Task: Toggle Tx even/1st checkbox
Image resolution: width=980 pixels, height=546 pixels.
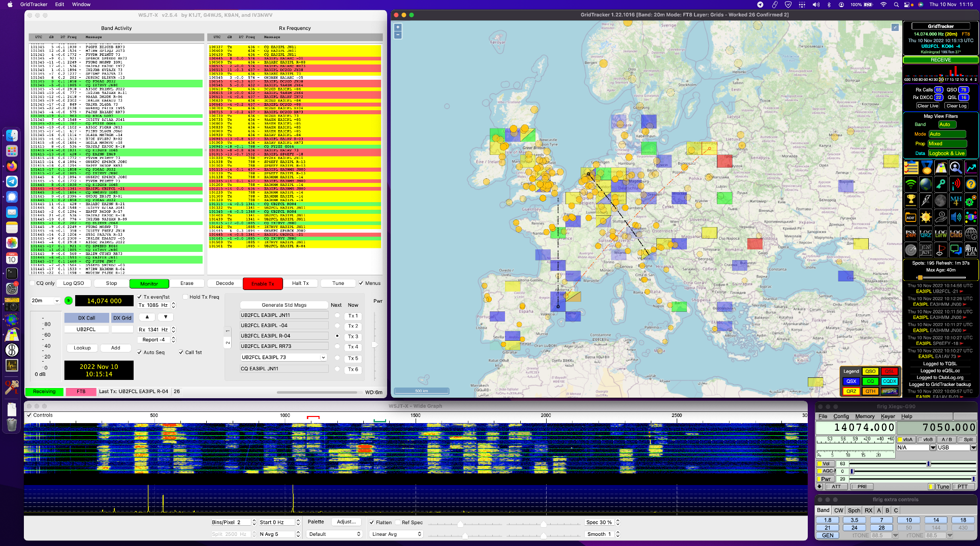Action: click(x=140, y=297)
